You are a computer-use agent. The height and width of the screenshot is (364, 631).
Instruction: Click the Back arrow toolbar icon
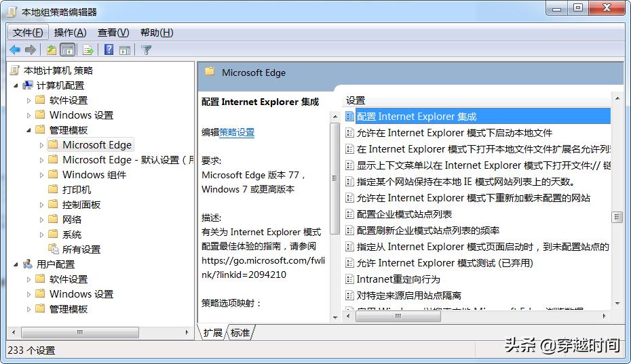point(15,50)
